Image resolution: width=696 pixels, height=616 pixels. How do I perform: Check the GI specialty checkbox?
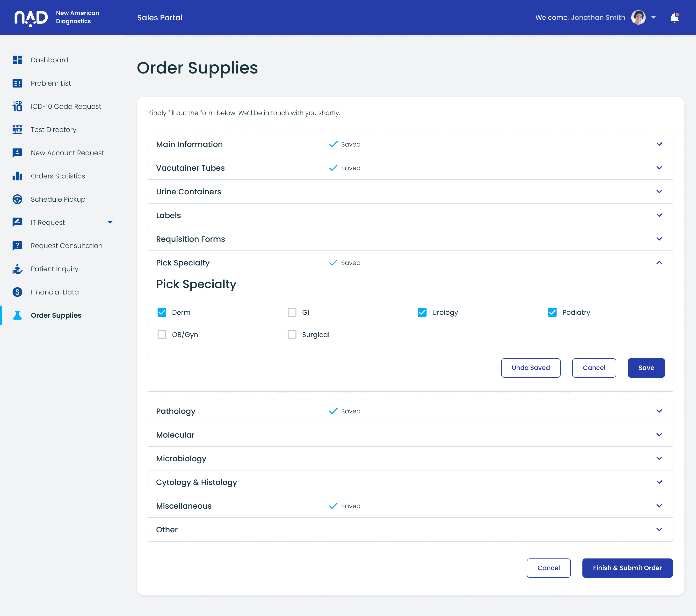(x=292, y=312)
